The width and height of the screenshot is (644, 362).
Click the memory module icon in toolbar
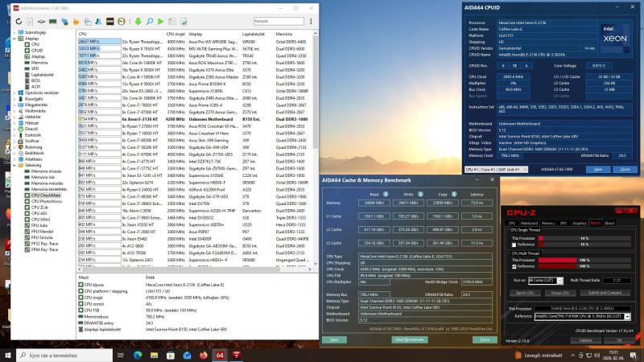point(53,22)
